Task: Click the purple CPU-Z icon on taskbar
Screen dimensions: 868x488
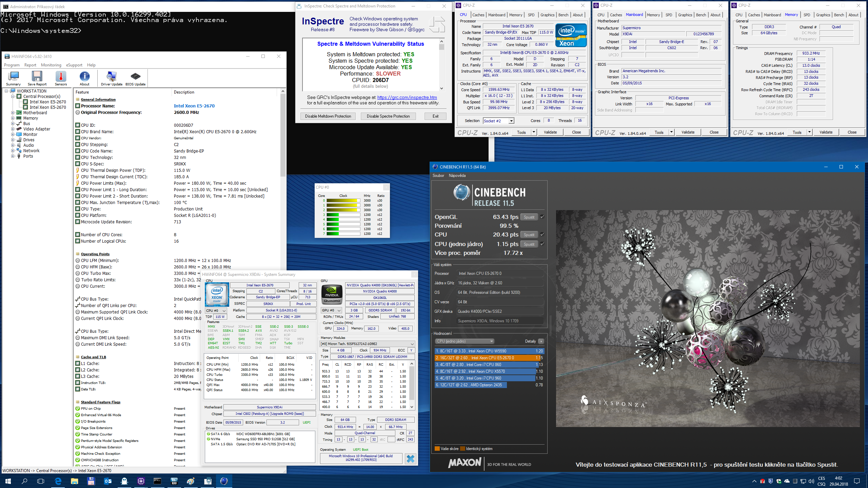Action: coord(141,481)
